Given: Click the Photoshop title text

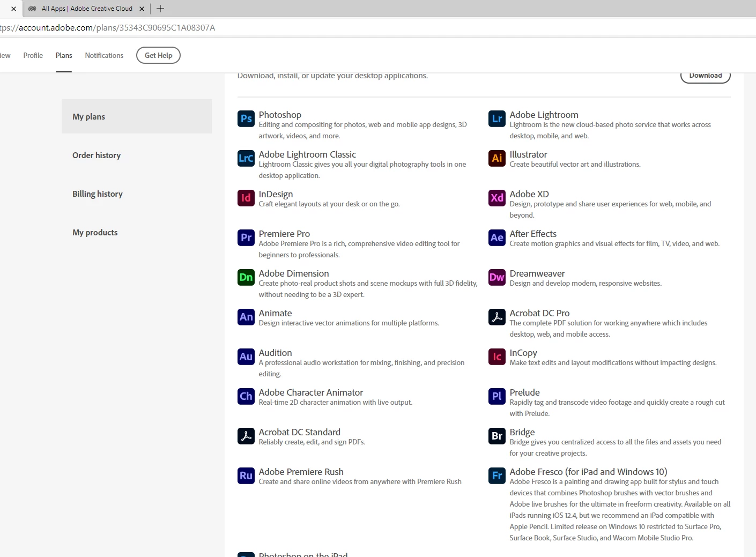Looking at the screenshot, I should [x=280, y=115].
